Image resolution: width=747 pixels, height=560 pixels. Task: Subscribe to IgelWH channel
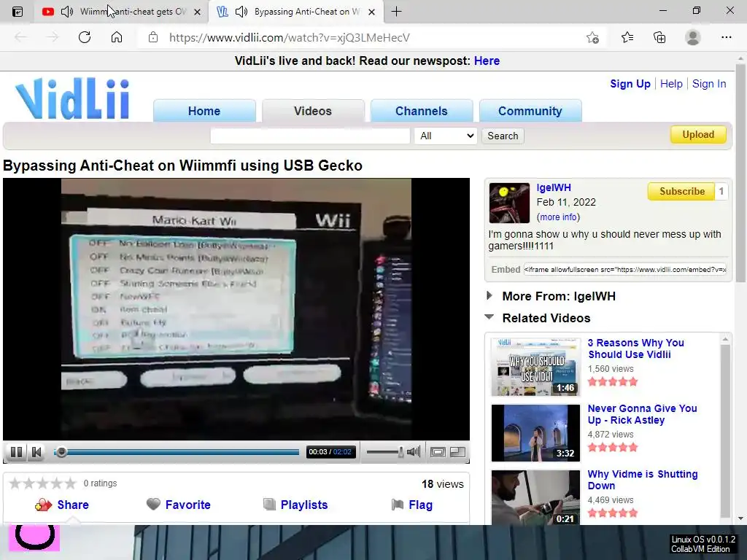682,192
